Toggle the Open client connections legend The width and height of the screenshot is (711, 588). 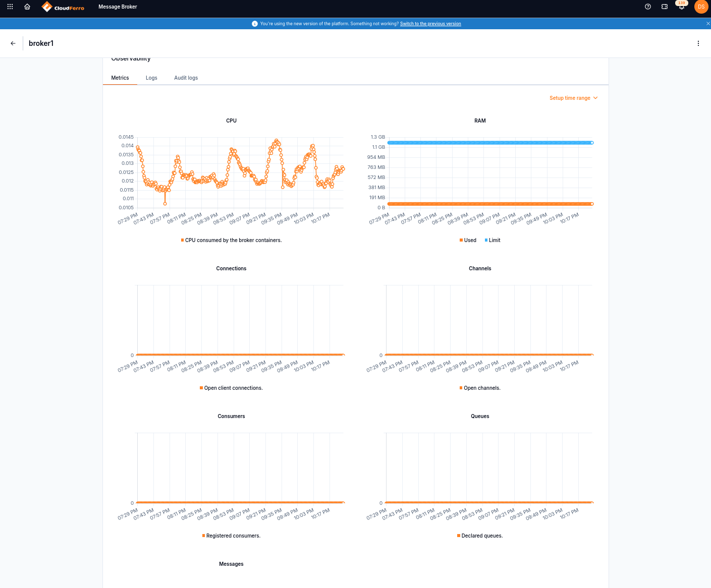click(x=232, y=388)
